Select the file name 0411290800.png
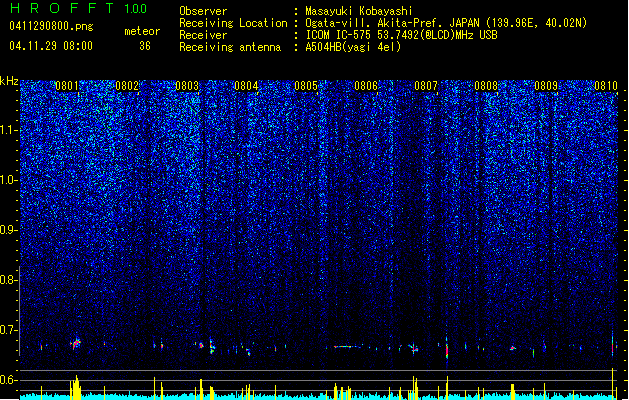Screen dimensions: 629x400 [51, 27]
